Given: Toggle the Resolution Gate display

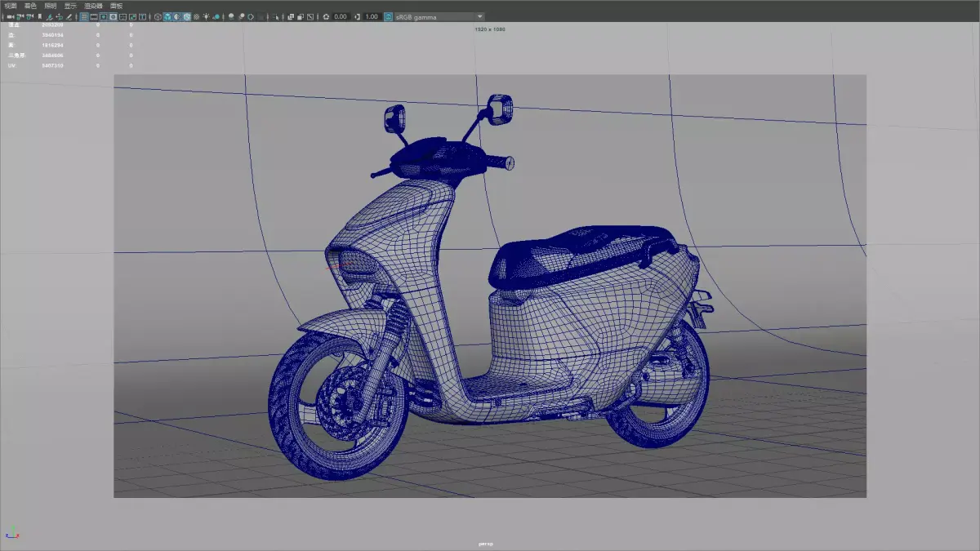Looking at the screenshot, I should tap(104, 16).
